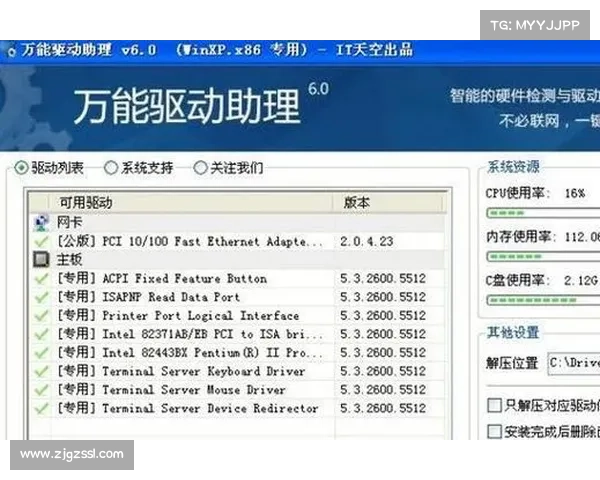Click the 主板 motherboard category icon

click(x=40, y=260)
